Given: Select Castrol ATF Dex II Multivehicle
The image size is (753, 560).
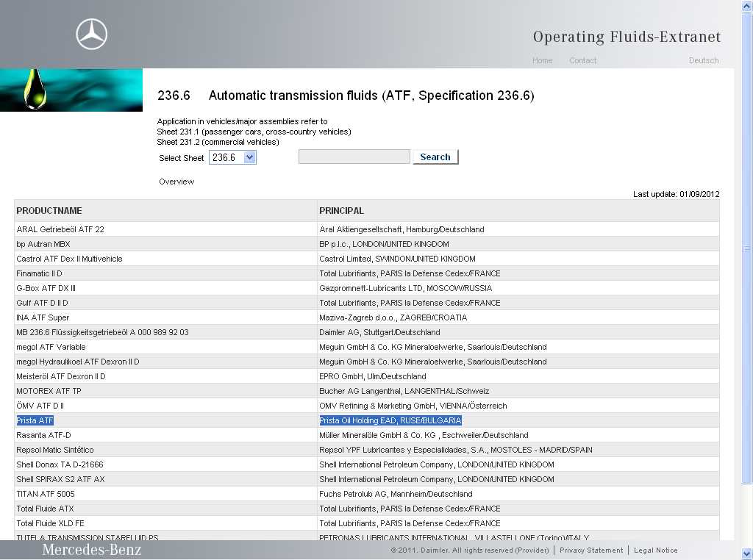Looking at the screenshot, I should pos(69,259).
